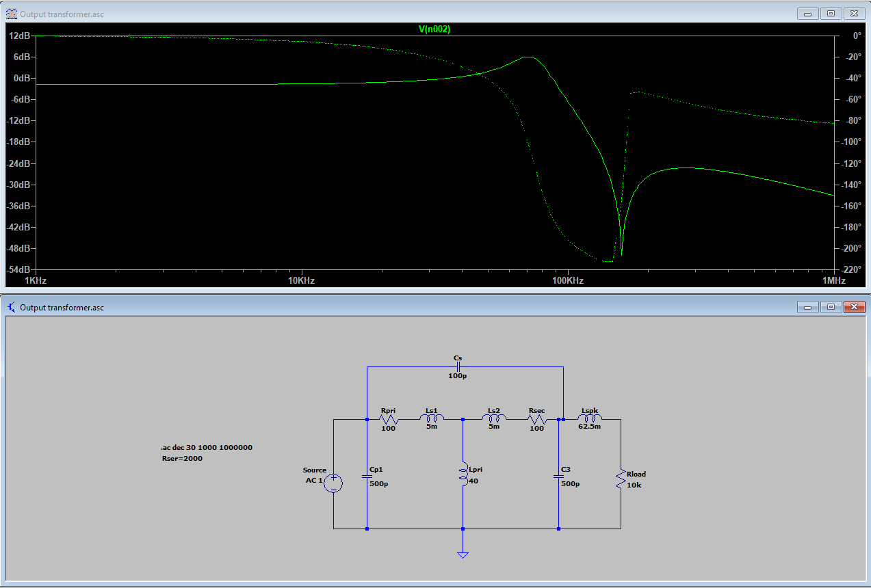The image size is (871, 588).
Task: Click the Rsec value 100
Action: point(537,429)
